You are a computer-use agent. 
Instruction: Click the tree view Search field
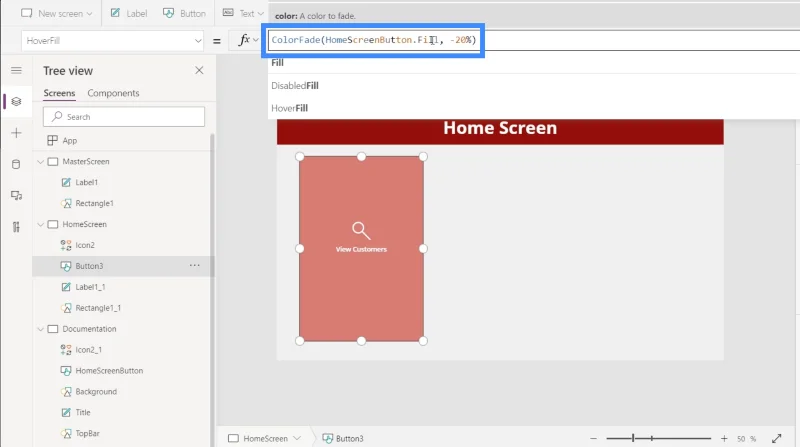tap(124, 117)
